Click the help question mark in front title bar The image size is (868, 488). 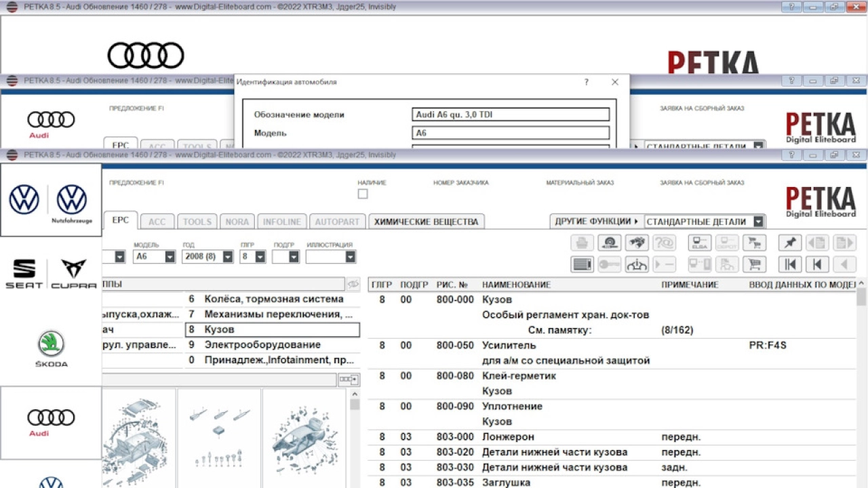point(791,155)
